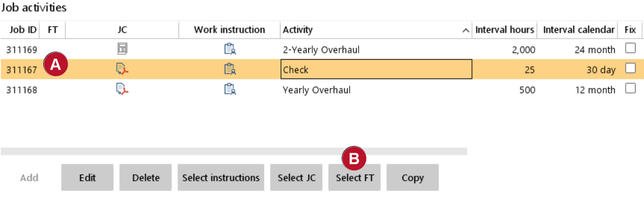This screenshot has width=644, height=198.
Task: Tick Fix checkbox for Yearly Overhaul row
Action: click(630, 89)
